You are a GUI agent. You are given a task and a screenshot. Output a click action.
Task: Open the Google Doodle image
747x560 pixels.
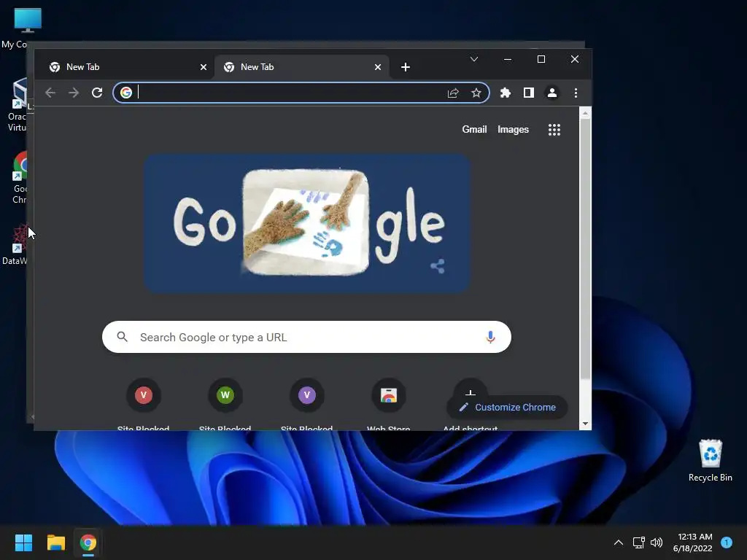307,223
